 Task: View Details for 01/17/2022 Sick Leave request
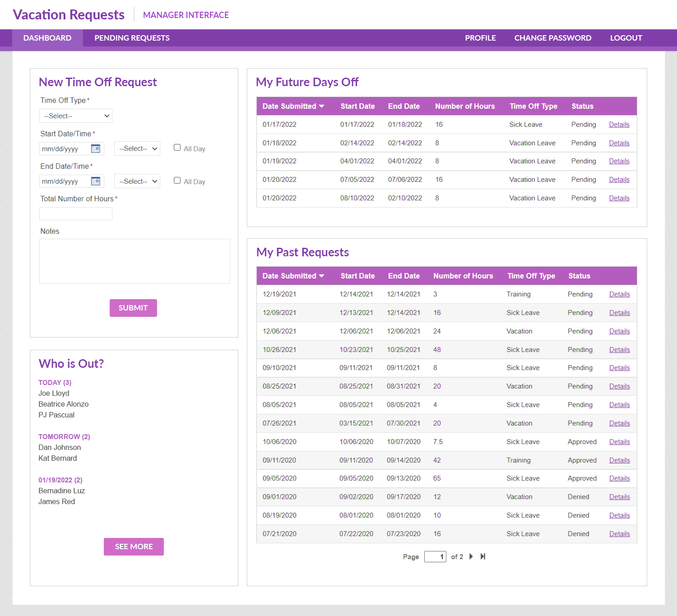tap(619, 125)
